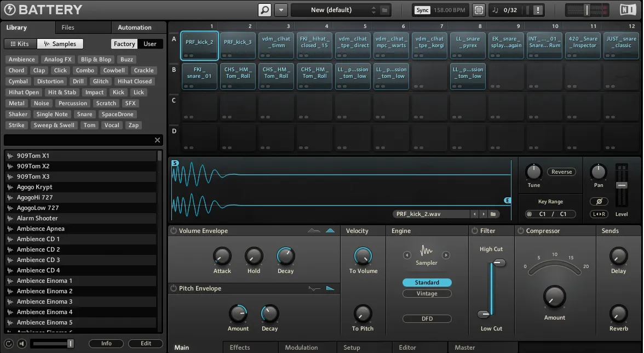Toggle the Reverse button
This screenshot has height=353, width=644.
click(561, 172)
